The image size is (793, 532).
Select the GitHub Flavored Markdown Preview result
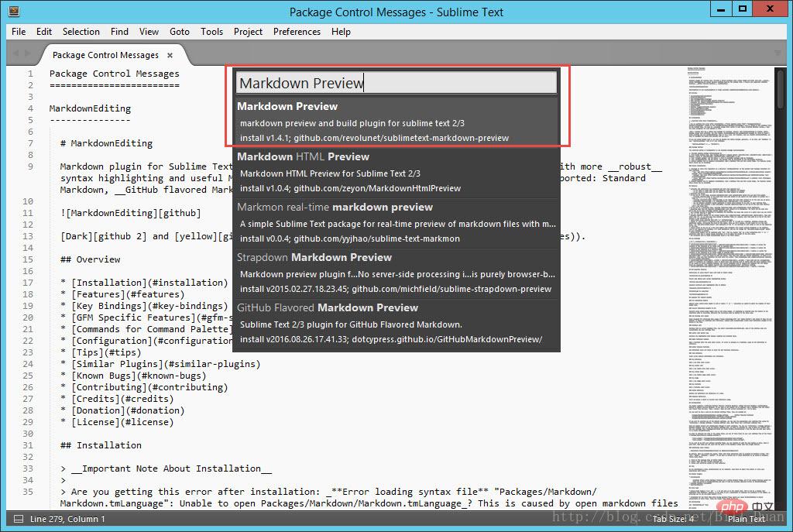click(396, 323)
